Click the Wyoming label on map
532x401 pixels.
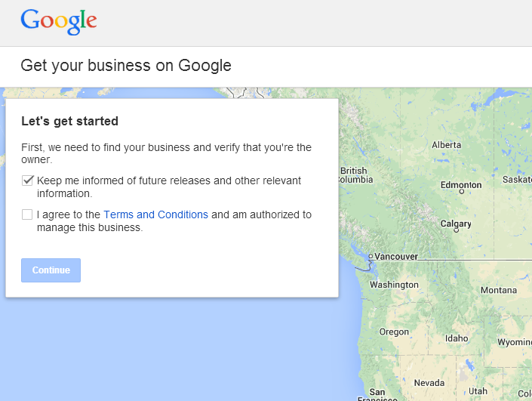click(x=515, y=342)
